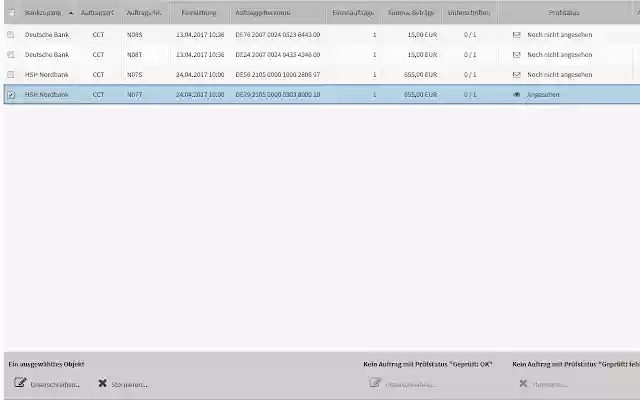
Task: Click 'Noch nicht angesehen' status of order N08T
Action: coord(560,55)
